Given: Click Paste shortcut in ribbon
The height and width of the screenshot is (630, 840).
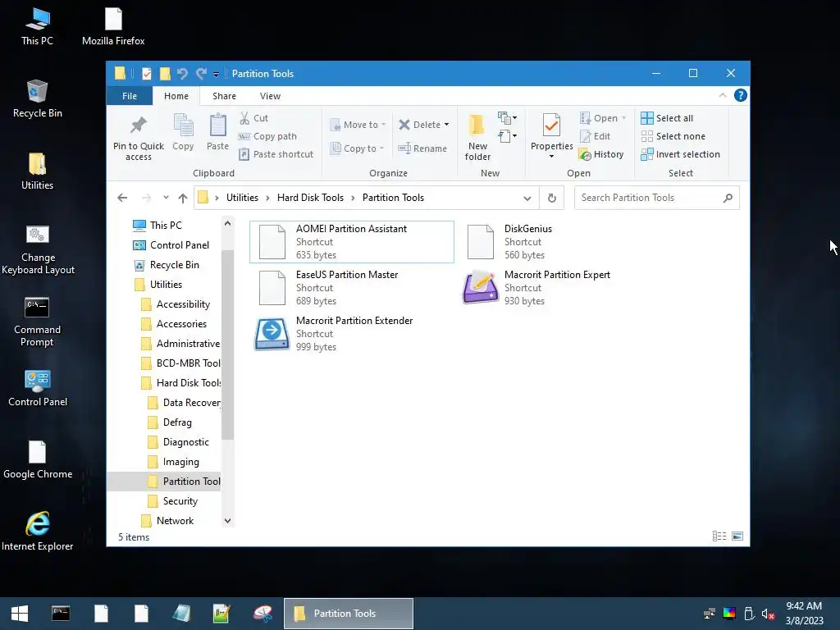Looking at the screenshot, I should point(276,154).
